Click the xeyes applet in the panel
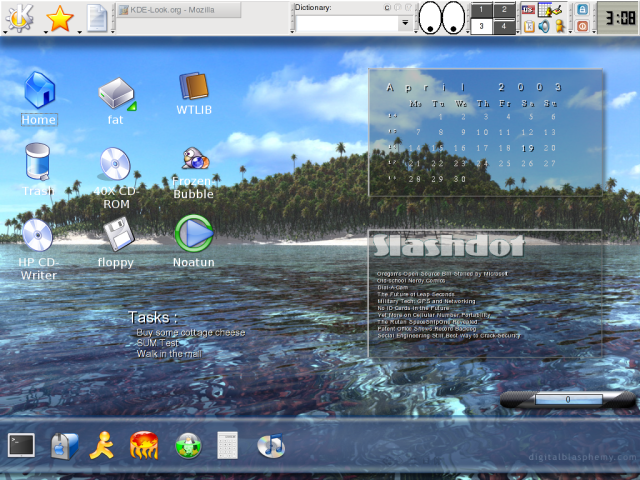640x480 pixels. (442, 18)
